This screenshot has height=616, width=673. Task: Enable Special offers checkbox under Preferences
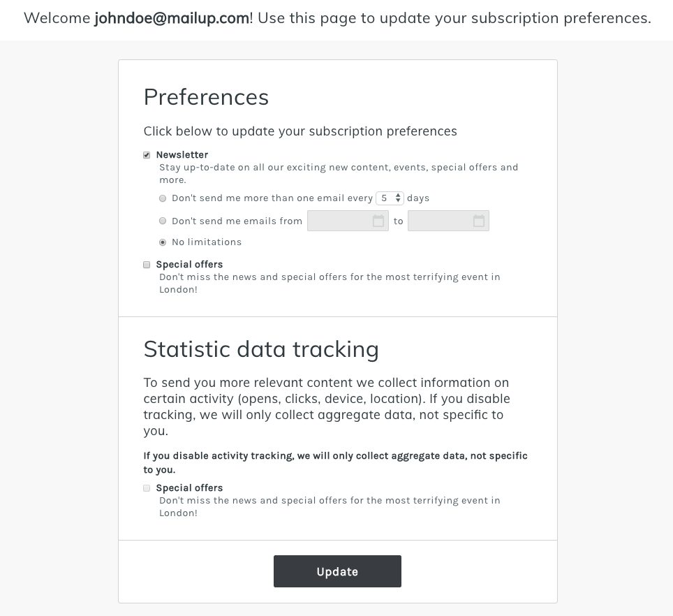[x=147, y=265]
